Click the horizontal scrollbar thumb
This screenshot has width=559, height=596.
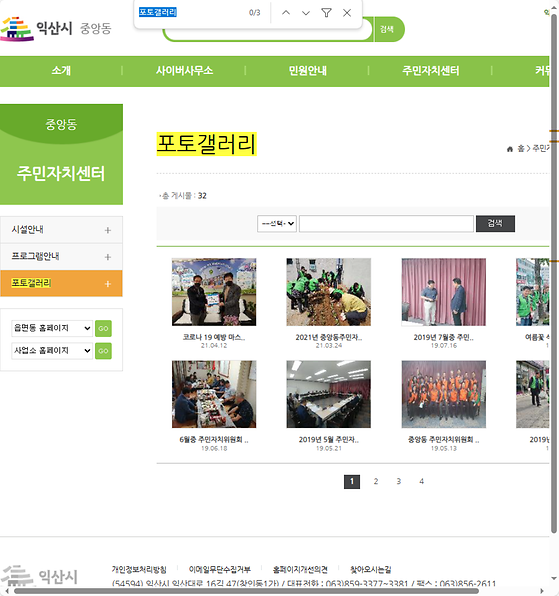tap(246, 591)
